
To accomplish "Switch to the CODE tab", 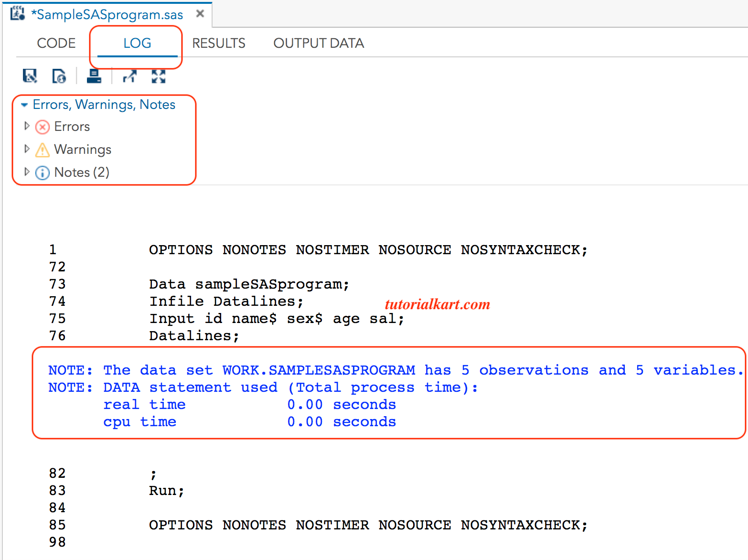I will [56, 43].
